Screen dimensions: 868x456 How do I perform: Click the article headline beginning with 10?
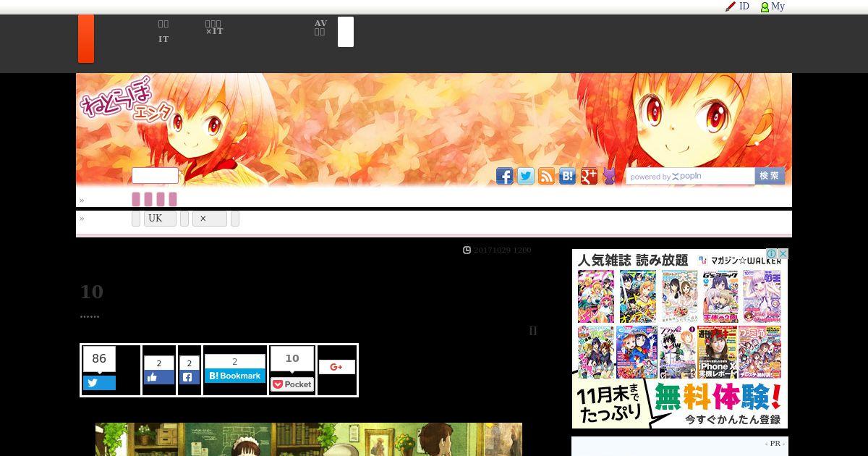click(92, 292)
